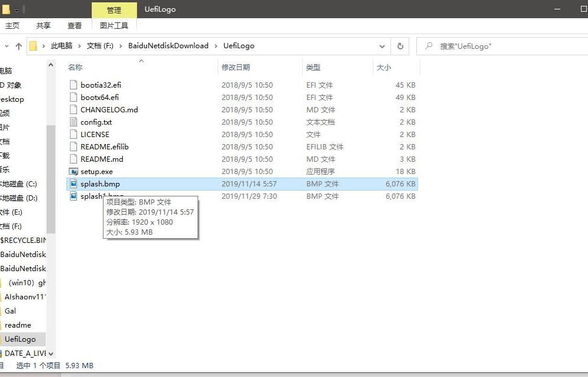Click the README.md file icon
This screenshot has width=588, height=377.
click(x=73, y=159)
